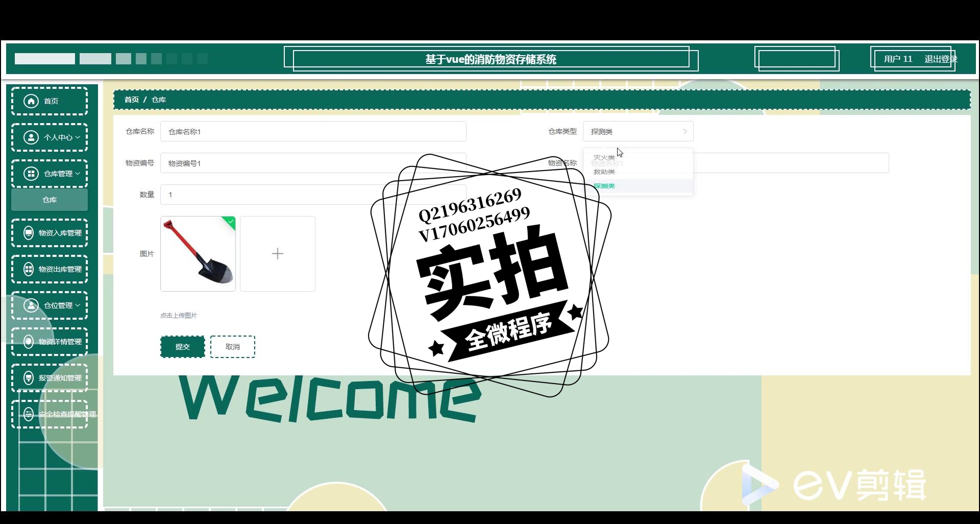This screenshot has width=980, height=524.
Task: Click the 用户 11 username
Action: click(898, 59)
